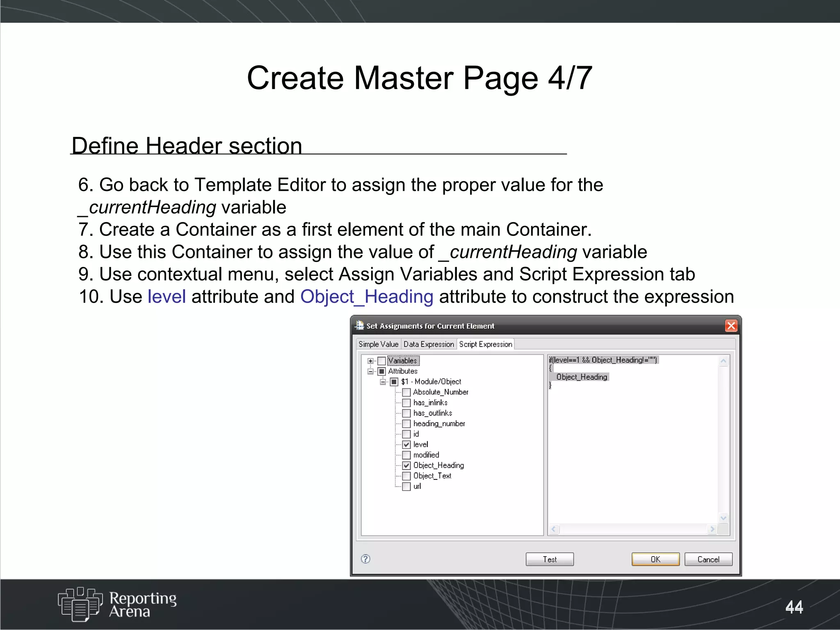Check the heading_number checkbox
Image resolution: width=840 pixels, height=630 pixels.
[x=406, y=424]
